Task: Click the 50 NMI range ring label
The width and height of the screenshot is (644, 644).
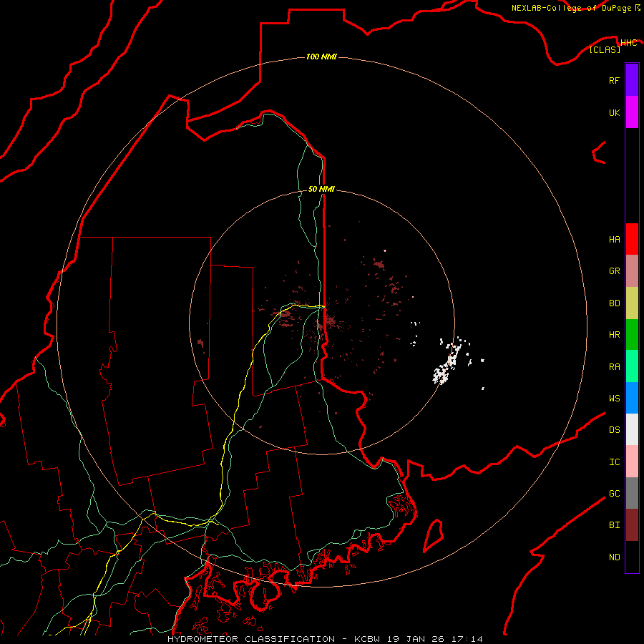Action: point(321,189)
